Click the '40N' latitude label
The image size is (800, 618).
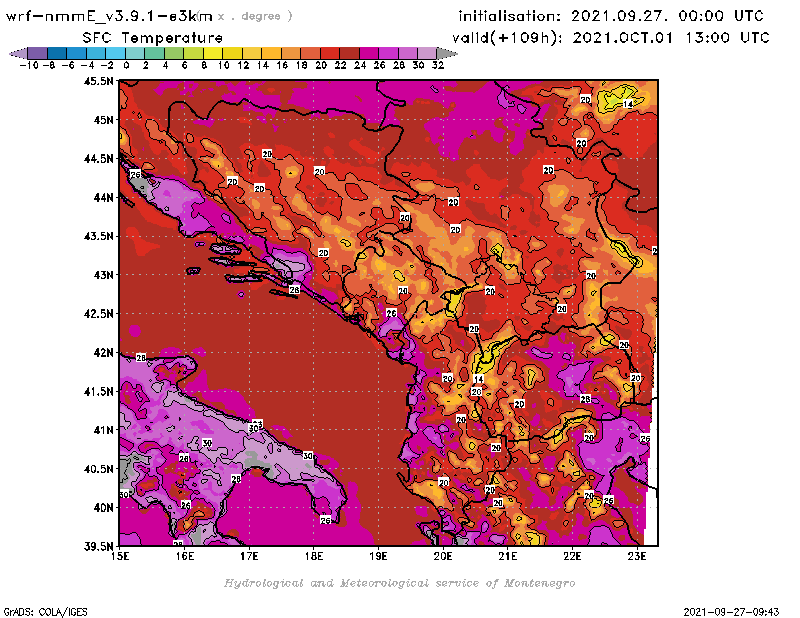(103, 507)
